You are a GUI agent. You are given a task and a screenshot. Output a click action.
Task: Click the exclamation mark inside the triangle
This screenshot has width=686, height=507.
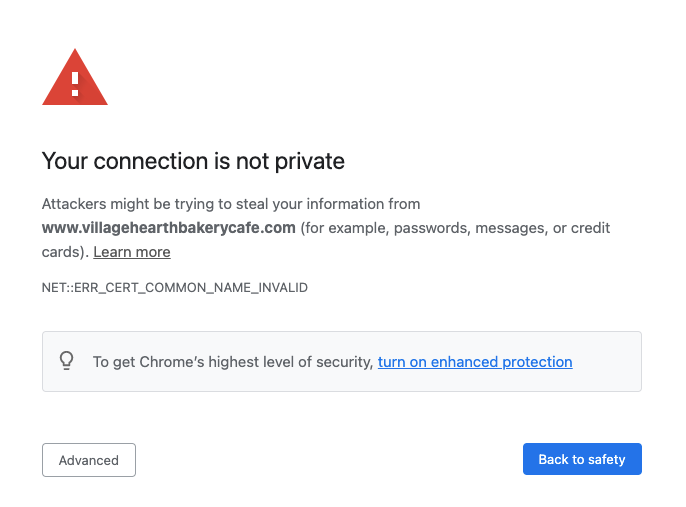75,81
